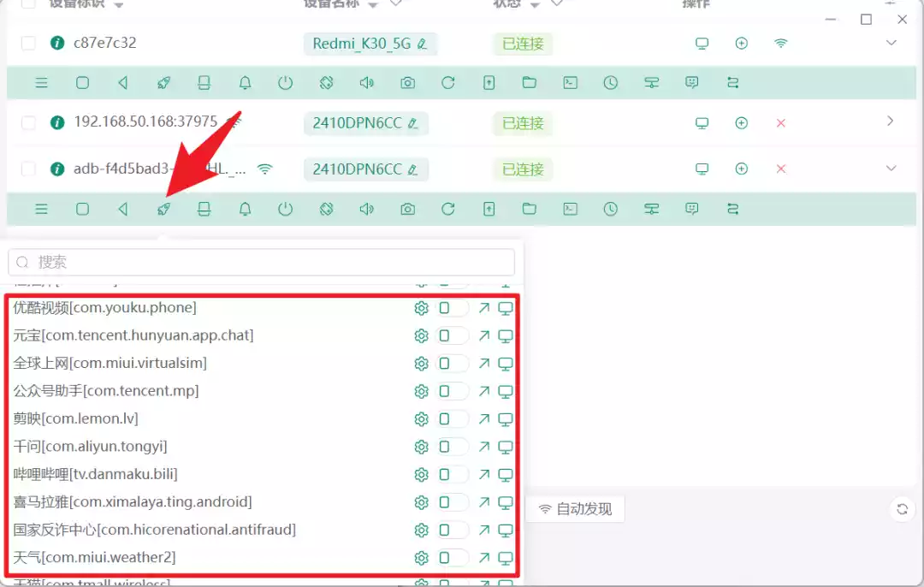
Task: Click rocket launch icon in c87e7c32 toolbar
Action: coord(163,82)
